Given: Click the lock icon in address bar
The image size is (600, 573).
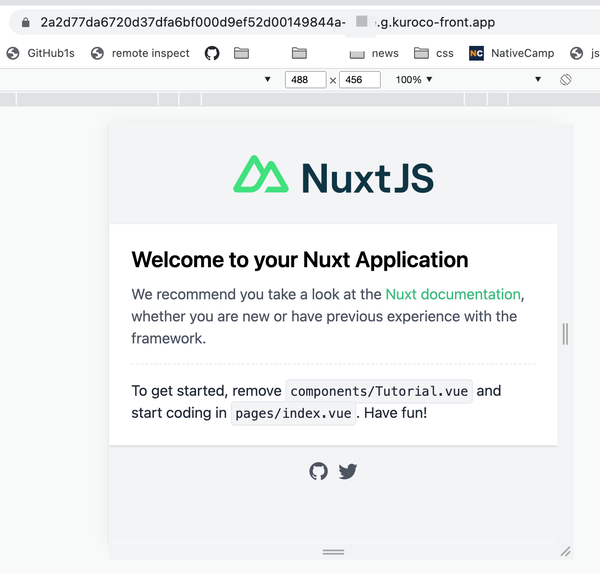Looking at the screenshot, I should coord(25,23).
